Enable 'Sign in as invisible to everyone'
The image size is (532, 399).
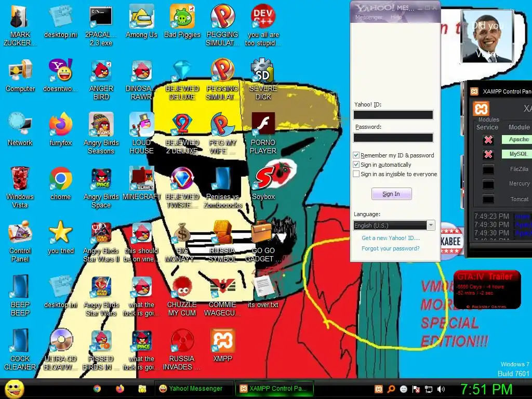pyautogui.click(x=356, y=174)
